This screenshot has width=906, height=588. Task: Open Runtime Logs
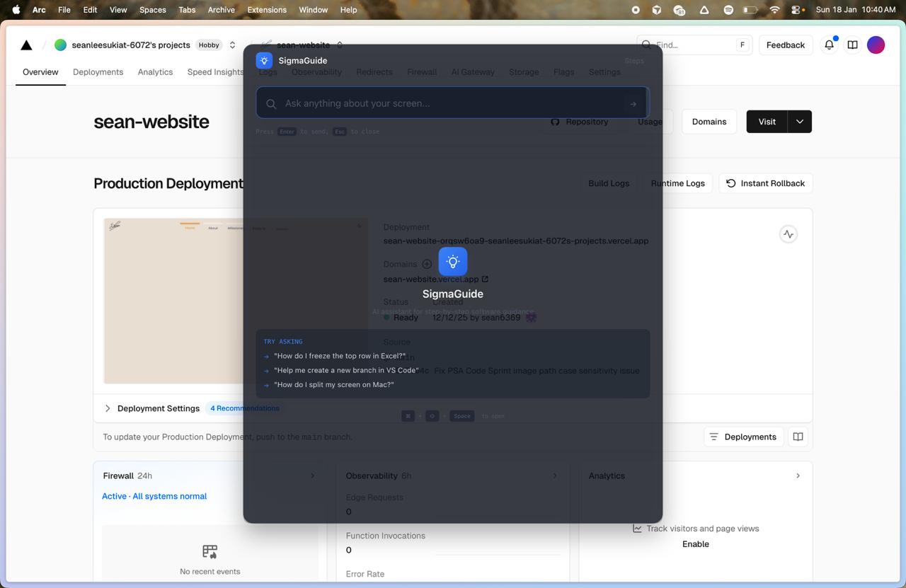[677, 183]
